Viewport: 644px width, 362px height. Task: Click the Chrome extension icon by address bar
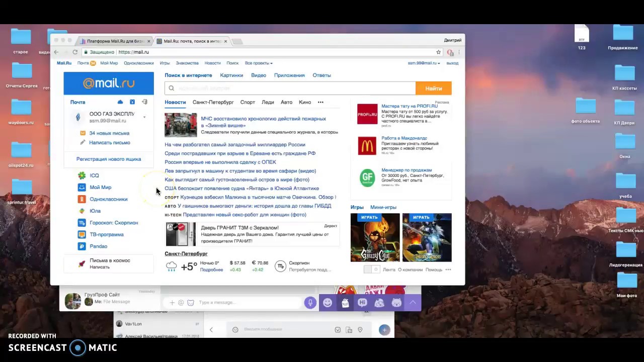coord(450,52)
